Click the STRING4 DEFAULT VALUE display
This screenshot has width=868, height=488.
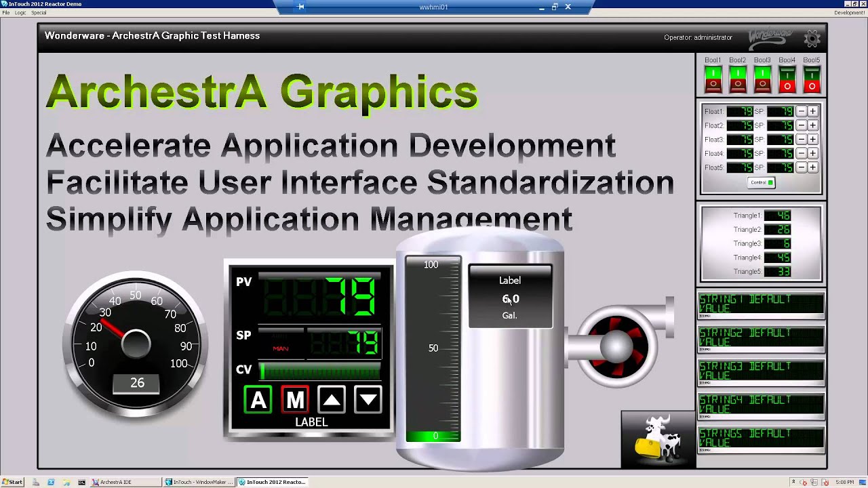pos(761,405)
